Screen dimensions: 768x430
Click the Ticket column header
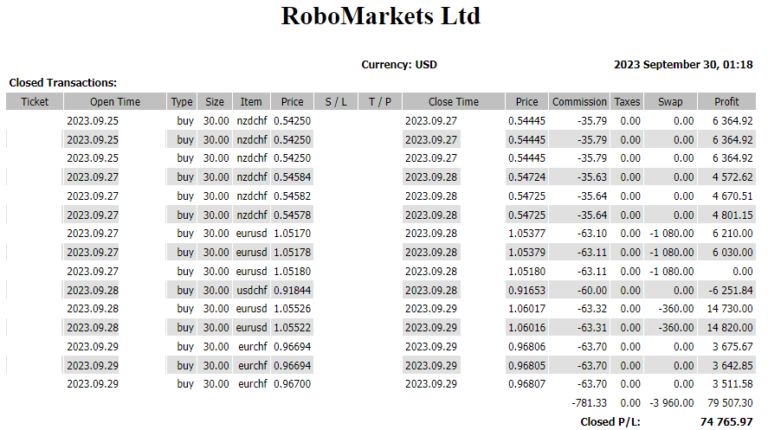[35, 102]
